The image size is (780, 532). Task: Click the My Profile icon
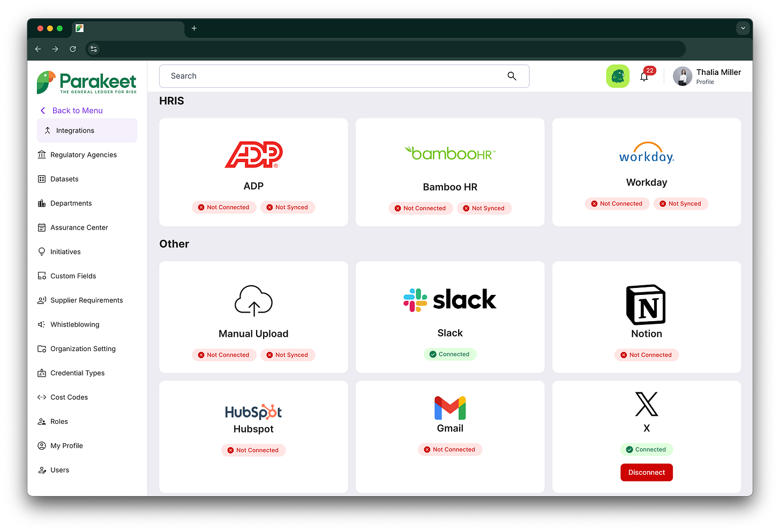(42, 446)
